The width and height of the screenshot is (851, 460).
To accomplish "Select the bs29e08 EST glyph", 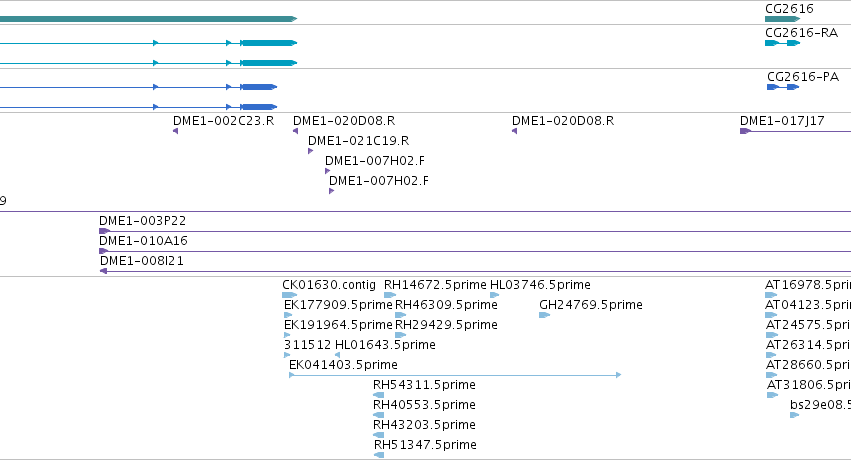I will point(795,416).
